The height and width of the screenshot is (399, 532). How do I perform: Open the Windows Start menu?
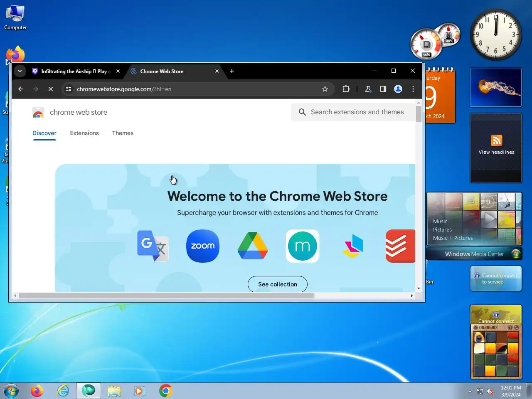pyautogui.click(x=11, y=391)
